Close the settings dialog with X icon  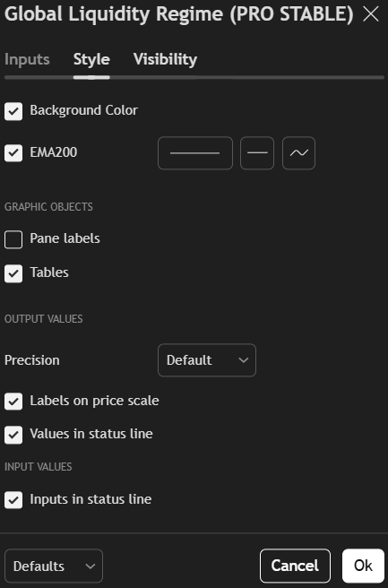[x=371, y=14]
